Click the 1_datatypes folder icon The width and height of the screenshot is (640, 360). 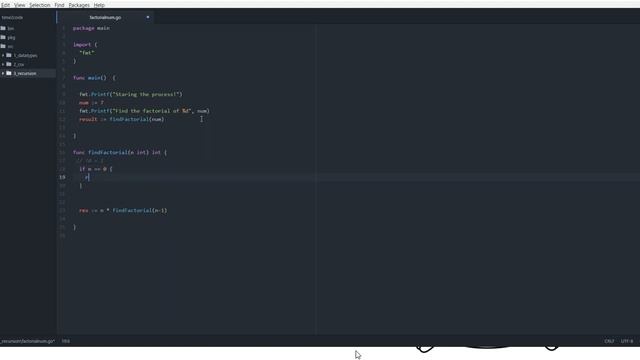(9, 55)
